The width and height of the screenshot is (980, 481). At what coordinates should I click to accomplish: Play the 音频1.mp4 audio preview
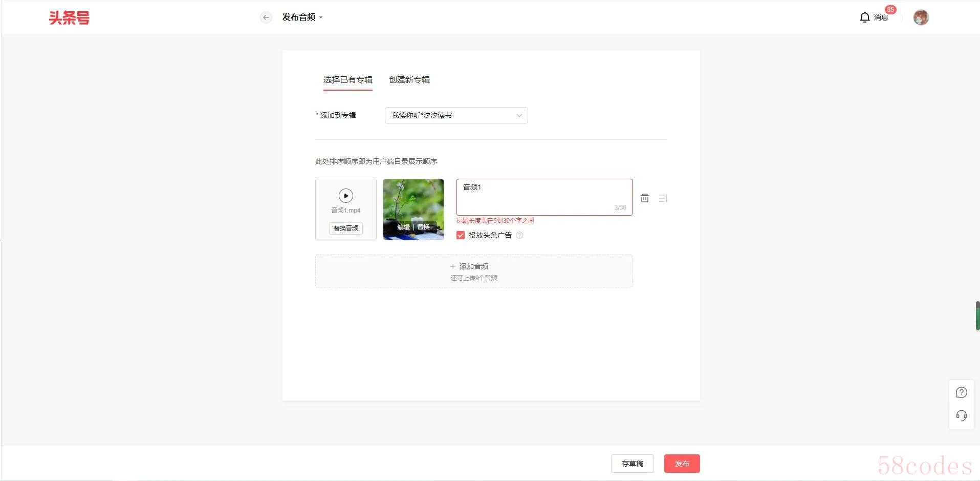tap(346, 196)
